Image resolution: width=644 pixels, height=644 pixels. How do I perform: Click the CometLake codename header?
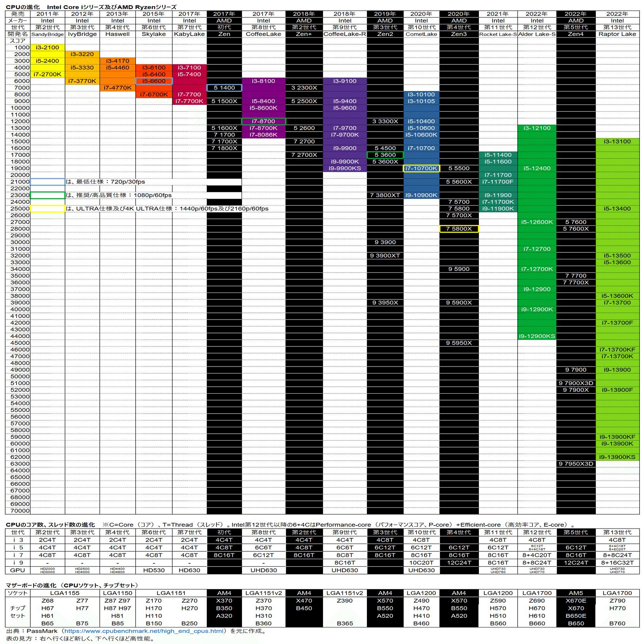[x=421, y=34]
